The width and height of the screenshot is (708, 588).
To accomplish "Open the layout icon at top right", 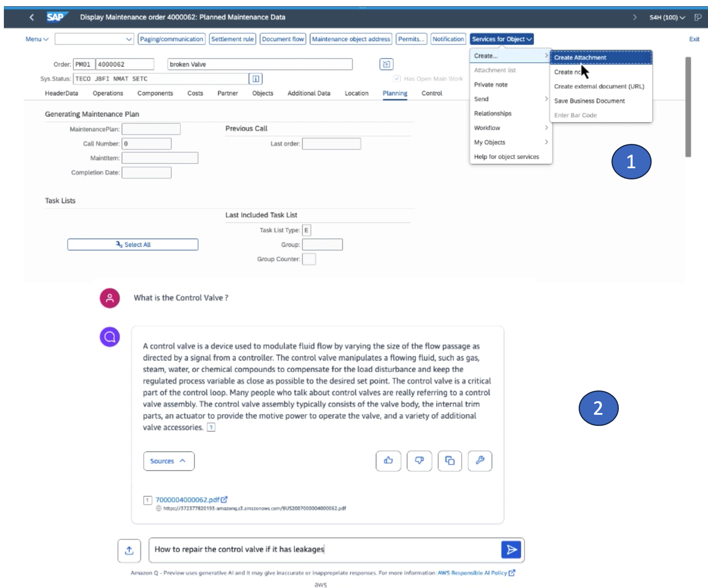I will (698, 17).
